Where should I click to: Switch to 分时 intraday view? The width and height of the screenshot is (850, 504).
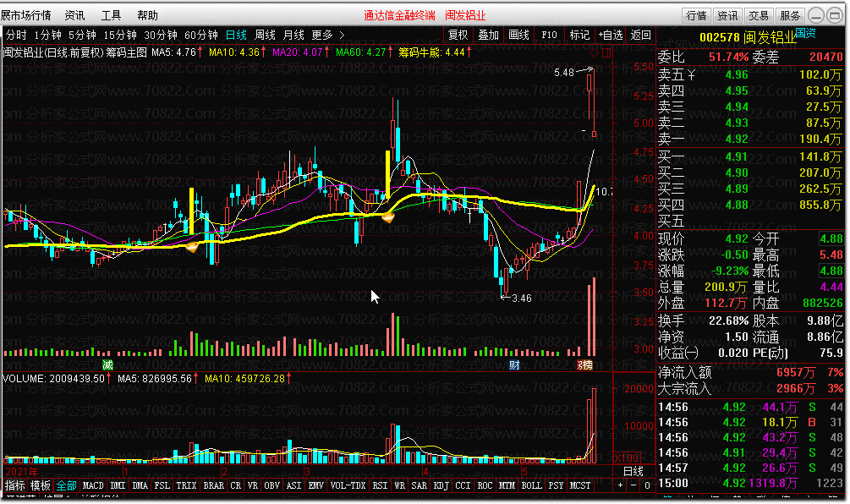coord(16,36)
